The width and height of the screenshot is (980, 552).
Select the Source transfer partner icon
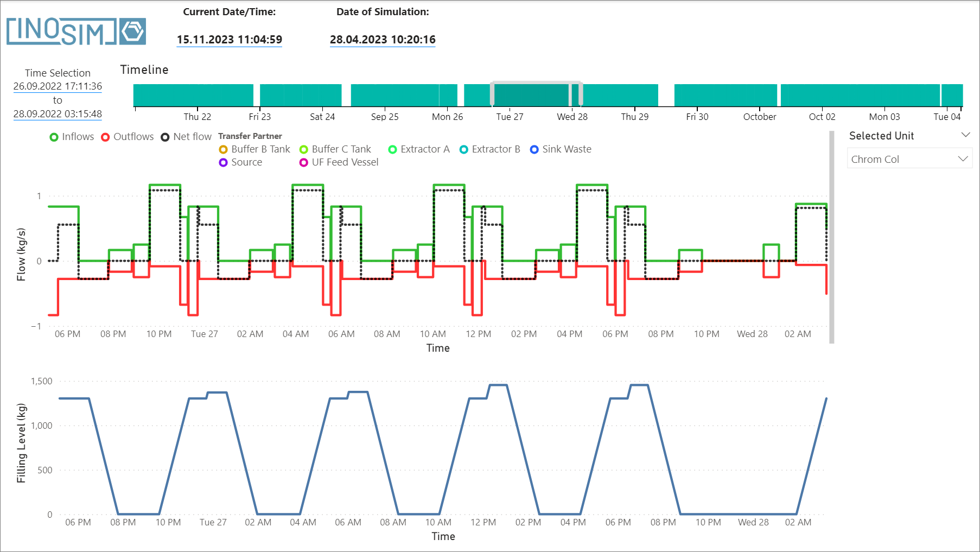click(222, 162)
